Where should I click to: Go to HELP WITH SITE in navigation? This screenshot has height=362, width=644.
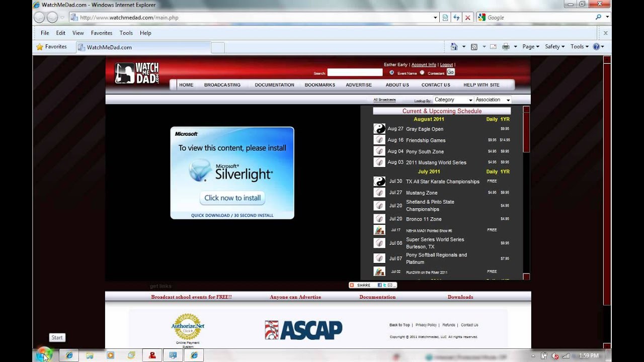point(481,85)
